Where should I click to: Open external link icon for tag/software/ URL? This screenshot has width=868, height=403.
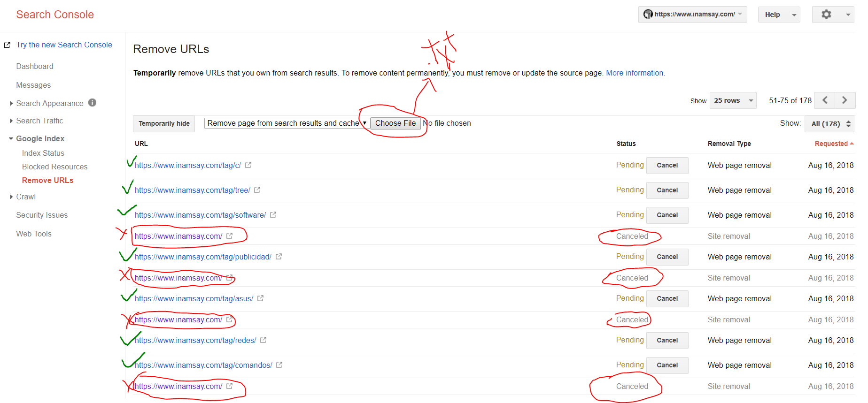[x=273, y=215]
